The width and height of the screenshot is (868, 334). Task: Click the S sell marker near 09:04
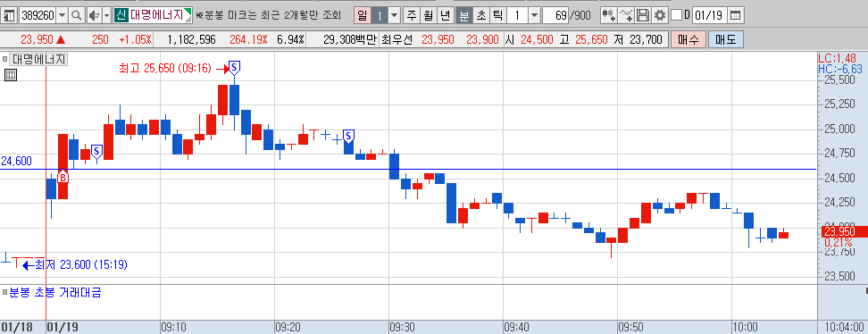96,151
